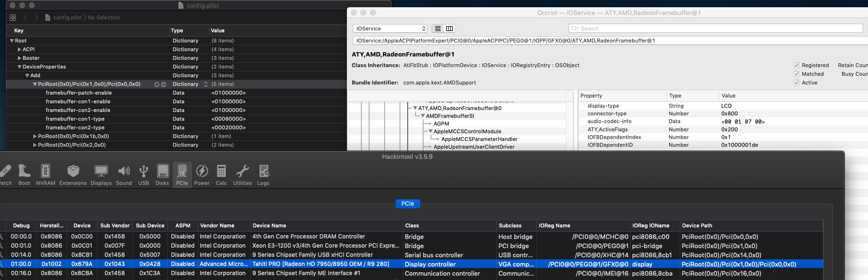
Task: Switch IORegistry view to column mode icon
Action: pyautogui.click(x=449, y=28)
